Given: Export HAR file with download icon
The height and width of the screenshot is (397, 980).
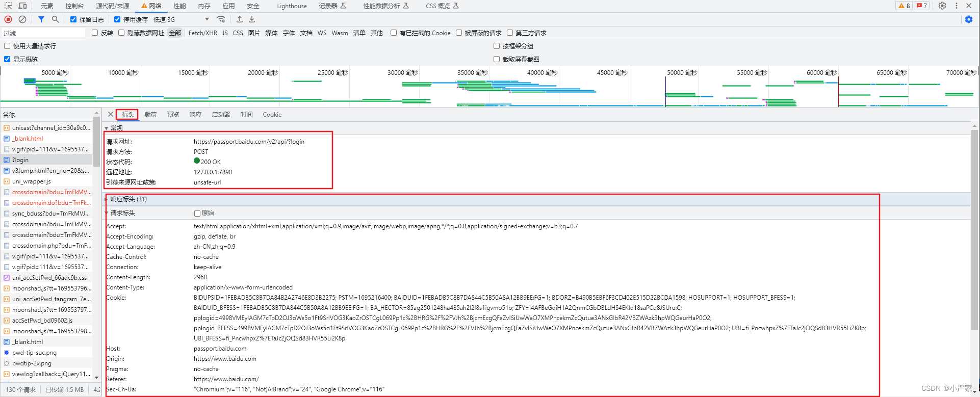Looking at the screenshot, I should (x=252, y=19).
